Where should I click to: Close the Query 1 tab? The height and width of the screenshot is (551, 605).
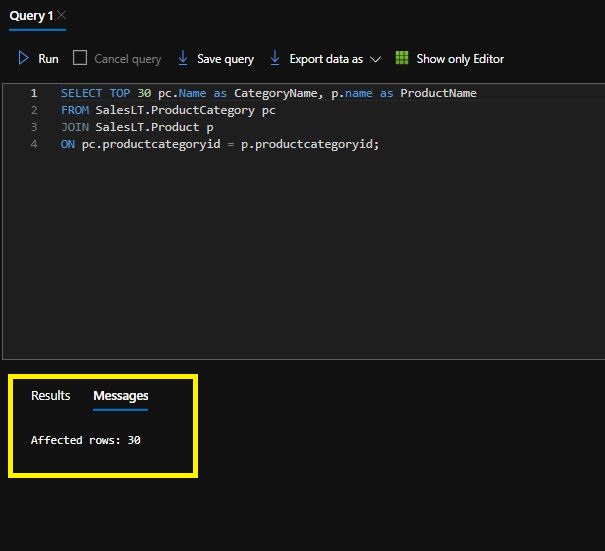click(61, 15)
